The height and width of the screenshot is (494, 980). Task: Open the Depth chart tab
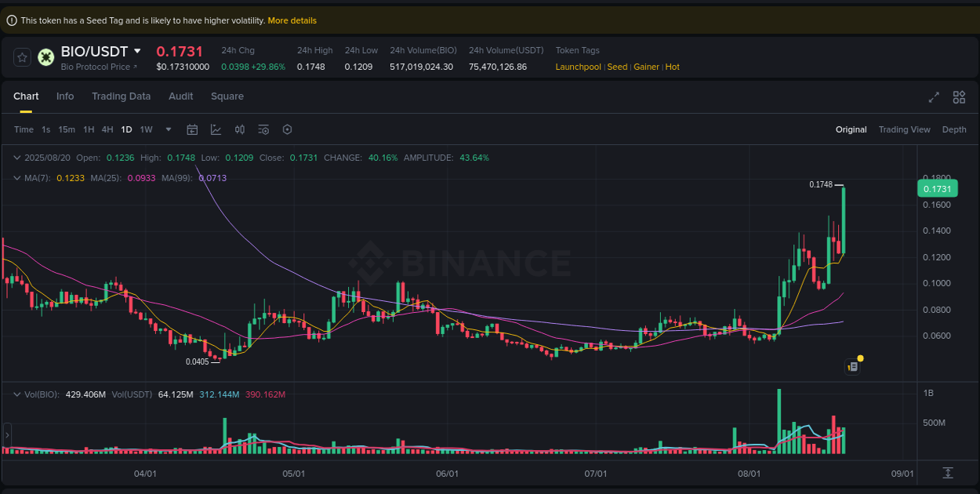(954, 129)
